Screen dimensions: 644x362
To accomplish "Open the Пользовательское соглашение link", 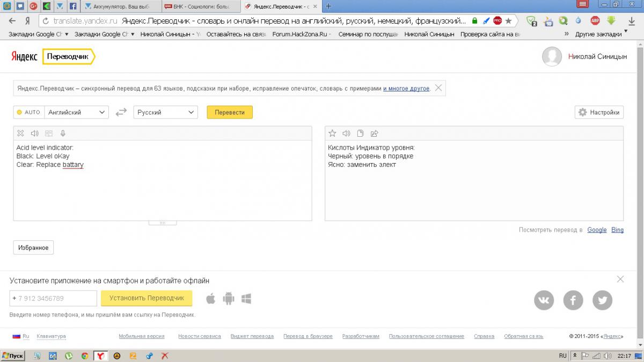I will (x=427, y=336).
